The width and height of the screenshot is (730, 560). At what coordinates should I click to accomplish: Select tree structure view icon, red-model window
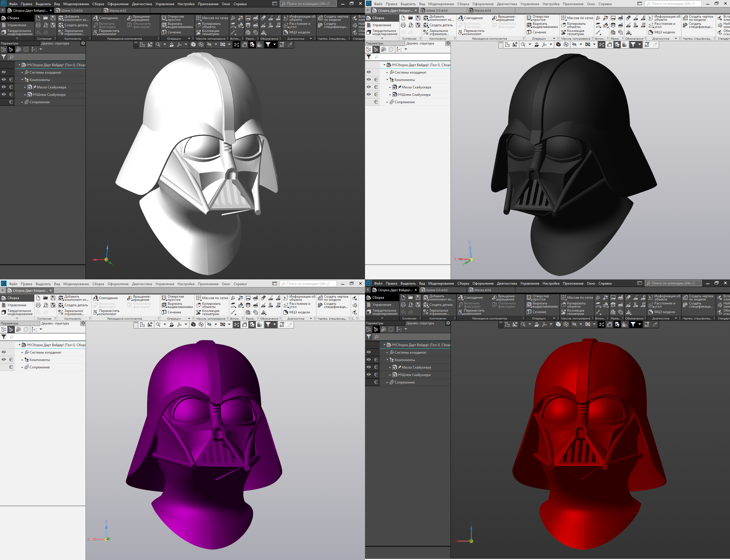coord(376,329)
